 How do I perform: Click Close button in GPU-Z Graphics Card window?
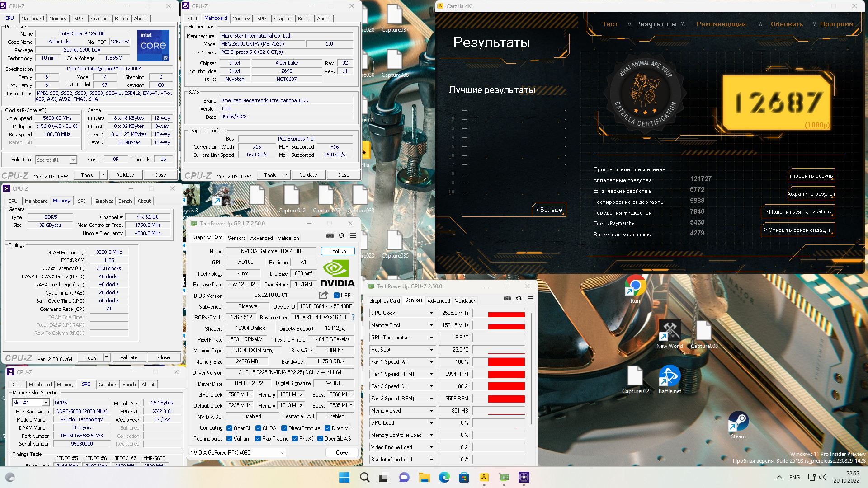[x=342, y=452]
